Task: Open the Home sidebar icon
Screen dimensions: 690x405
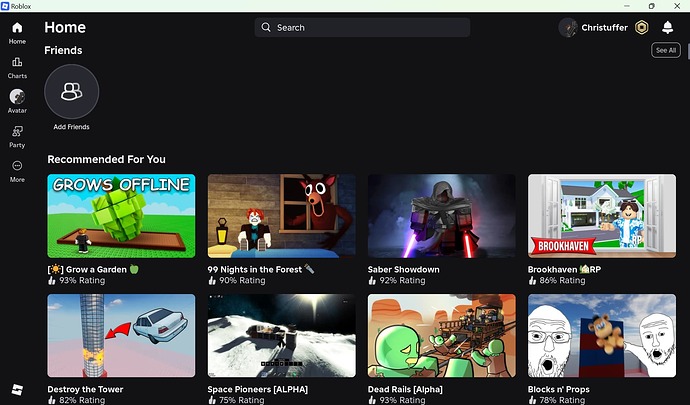Action: (x=17, y=28)
